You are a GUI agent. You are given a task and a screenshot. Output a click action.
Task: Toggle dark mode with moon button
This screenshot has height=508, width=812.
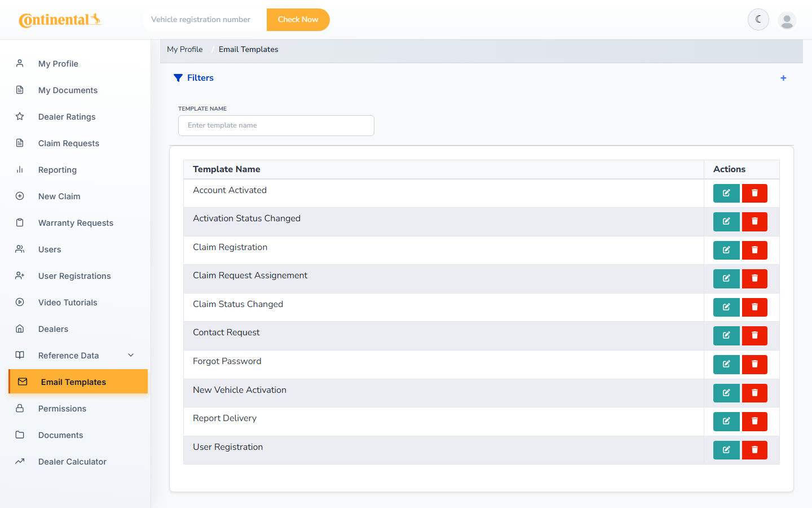click(x=758, y=20)
